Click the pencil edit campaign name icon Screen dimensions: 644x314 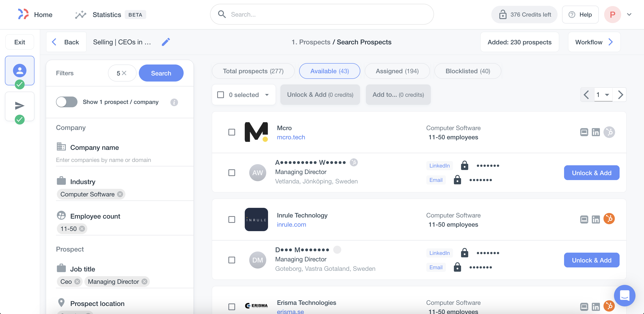[x=166, y=42]
